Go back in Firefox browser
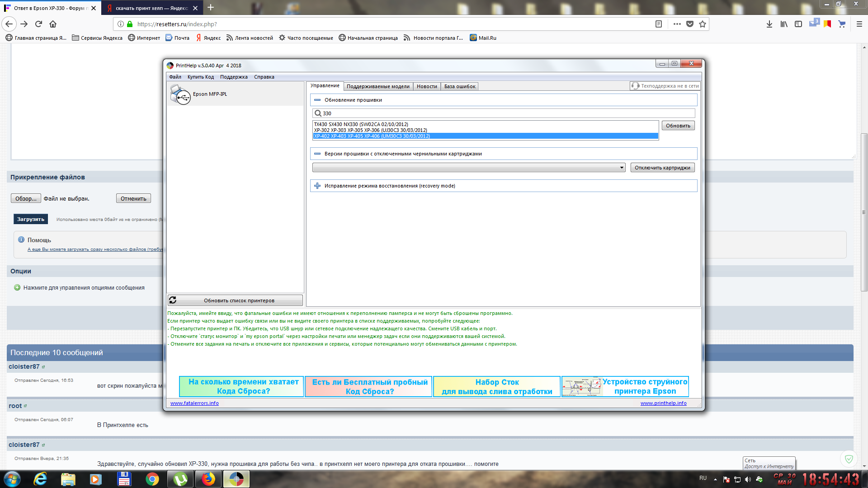Screen dimensions: 868x488 [9, 24]
